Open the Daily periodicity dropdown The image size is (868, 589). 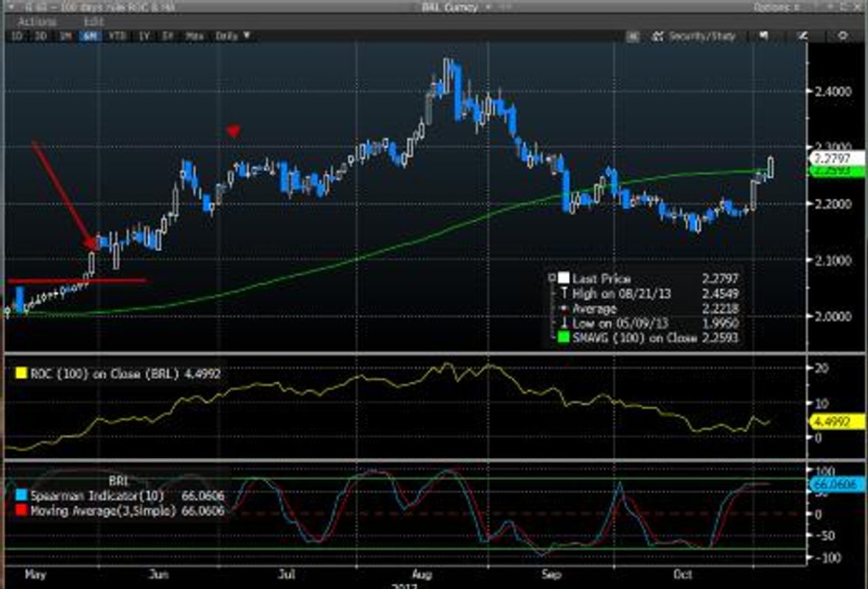(x=233, y=35)
